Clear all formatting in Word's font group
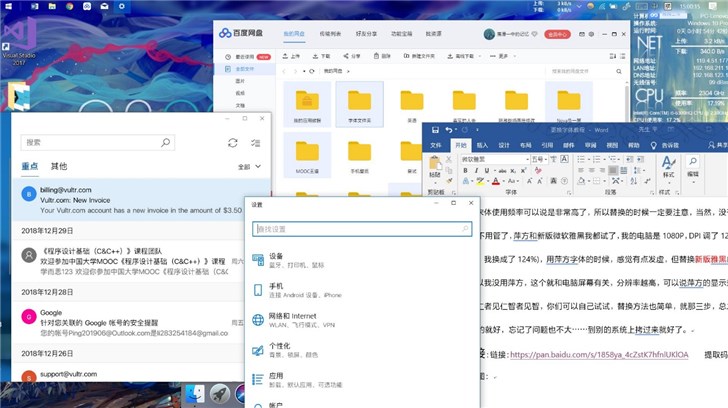 point(538,170)
